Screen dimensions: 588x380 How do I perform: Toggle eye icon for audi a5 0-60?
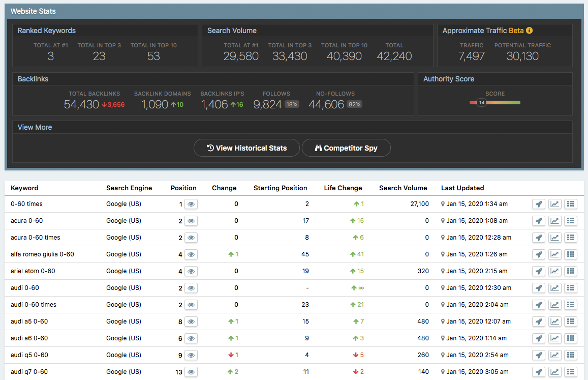point(191,322)
